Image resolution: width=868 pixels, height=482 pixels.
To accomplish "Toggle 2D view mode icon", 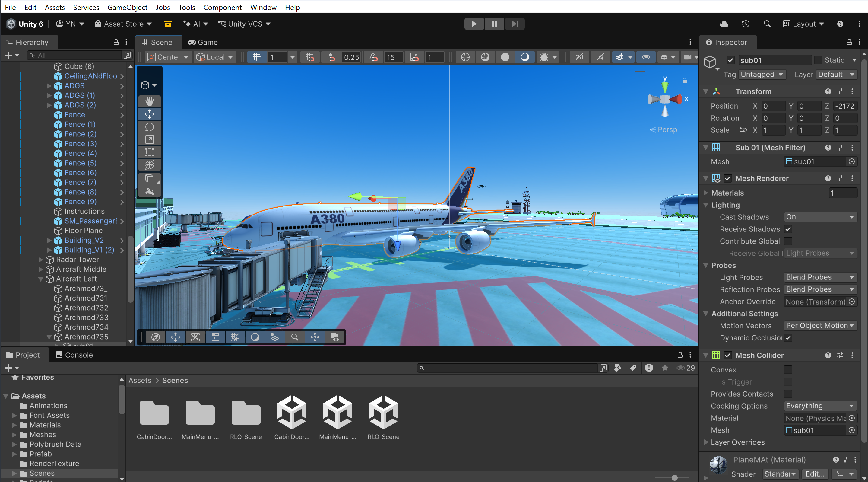I will tap(579, 57).
